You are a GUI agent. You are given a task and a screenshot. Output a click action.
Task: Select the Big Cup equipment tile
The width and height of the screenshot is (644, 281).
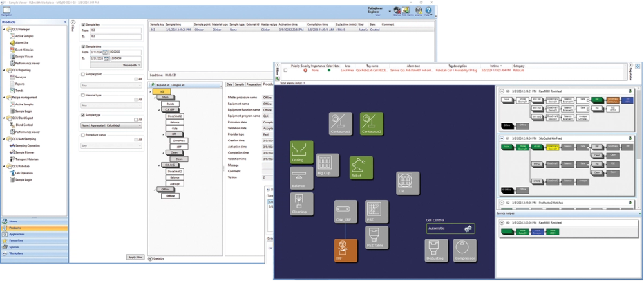[x=327, y=165]
